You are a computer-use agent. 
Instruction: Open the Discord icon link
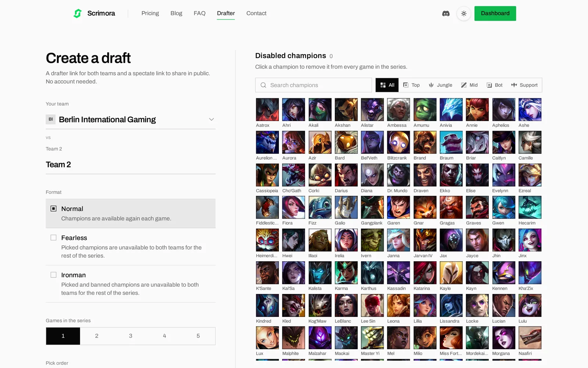pos(446,14)
